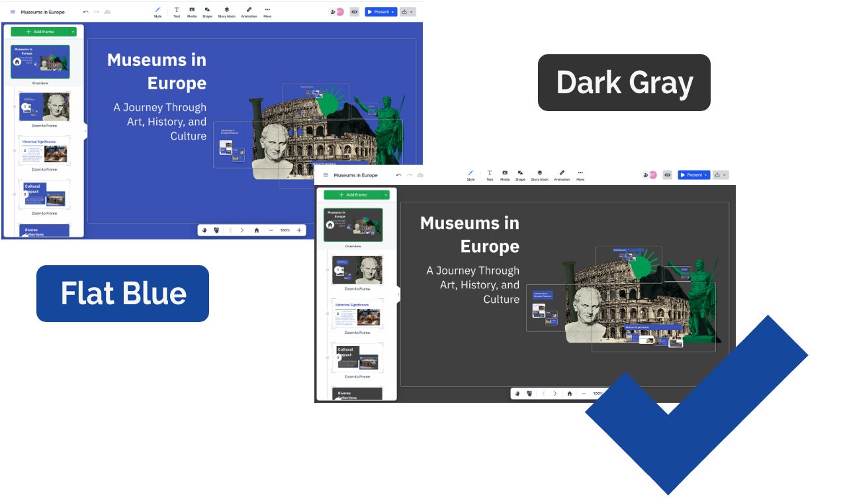Collapse the frame sidebar in the blue-themed editor
This screenshot has width=843, height=504.
pos(85,131)
